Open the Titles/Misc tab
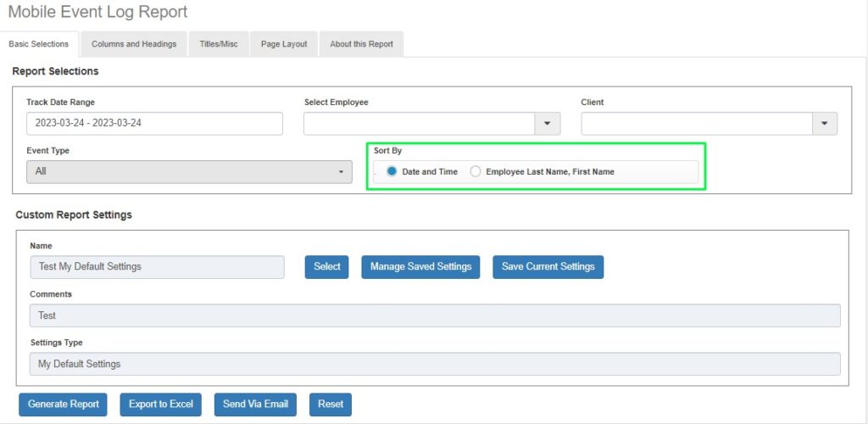The height and width of the screenshot is (424, 868). click(219, 44)
